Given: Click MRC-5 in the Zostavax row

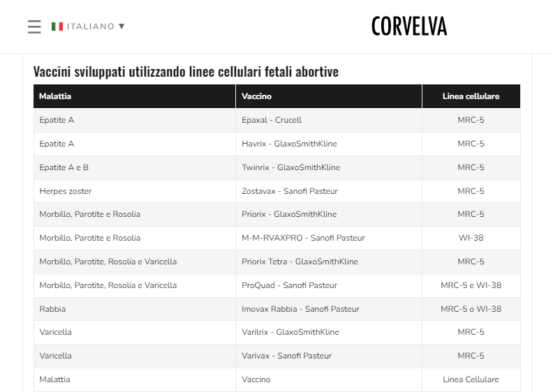Looking at the screenshot, I should pos(471,191).
